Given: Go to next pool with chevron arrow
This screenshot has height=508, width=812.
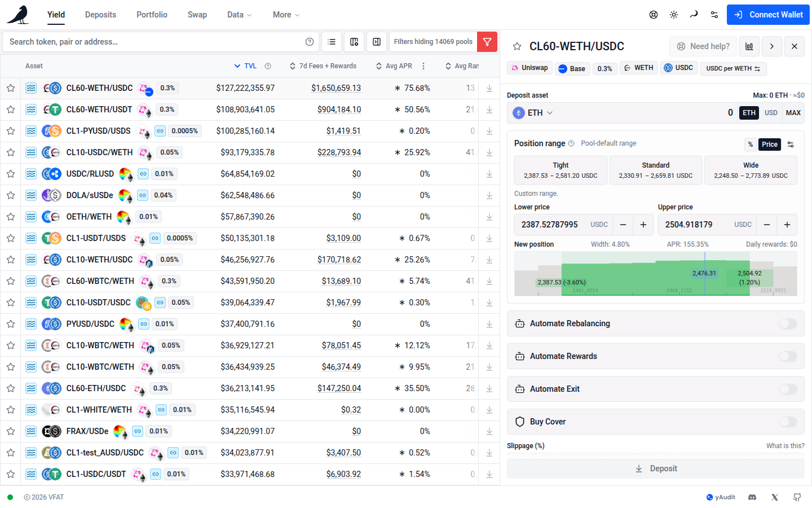Looking at the screenshot, I should pos(772,46).
